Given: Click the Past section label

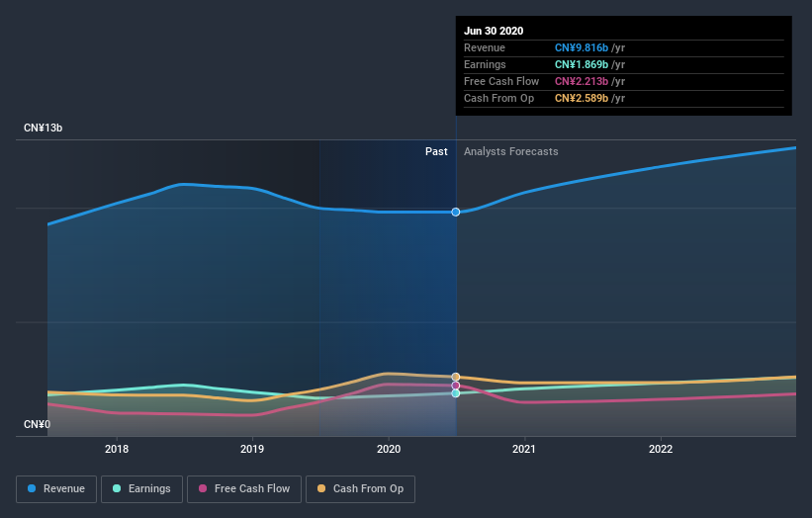Looking at the screenshot, I should point(436,151).
